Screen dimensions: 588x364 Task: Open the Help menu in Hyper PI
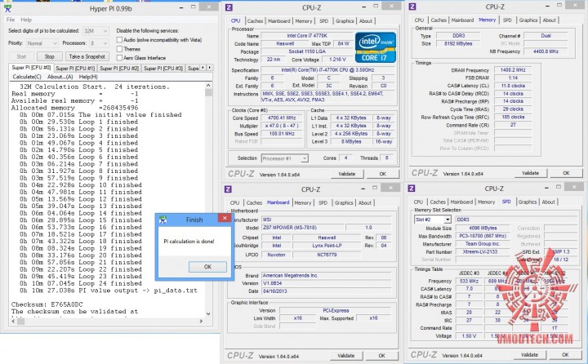pos(26,20)
